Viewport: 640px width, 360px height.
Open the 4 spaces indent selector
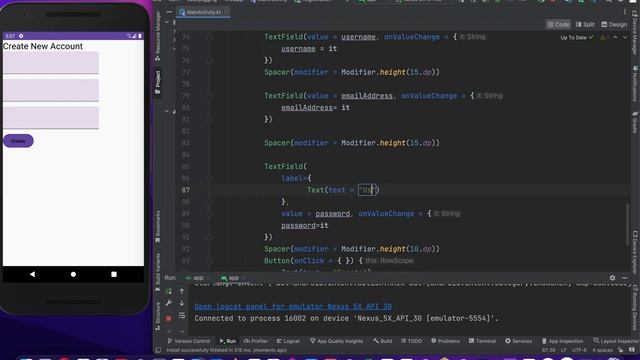click(602, 350)
